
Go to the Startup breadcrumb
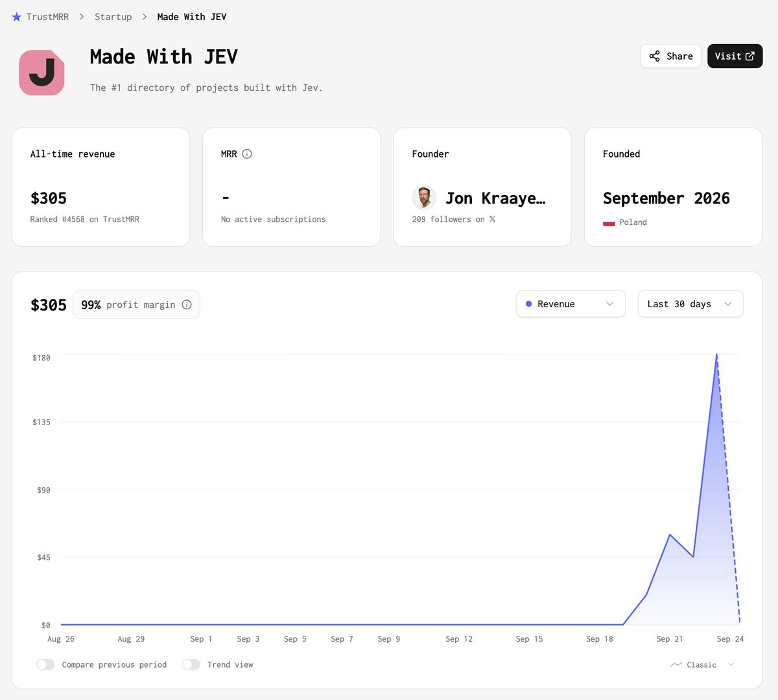[113, 17]
